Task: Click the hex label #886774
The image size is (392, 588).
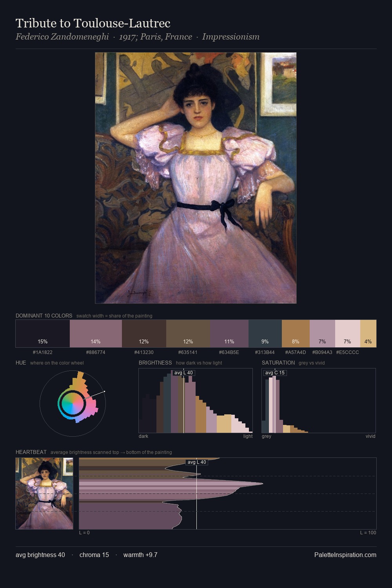Action: pyautogui.click(x=96, y=352)
